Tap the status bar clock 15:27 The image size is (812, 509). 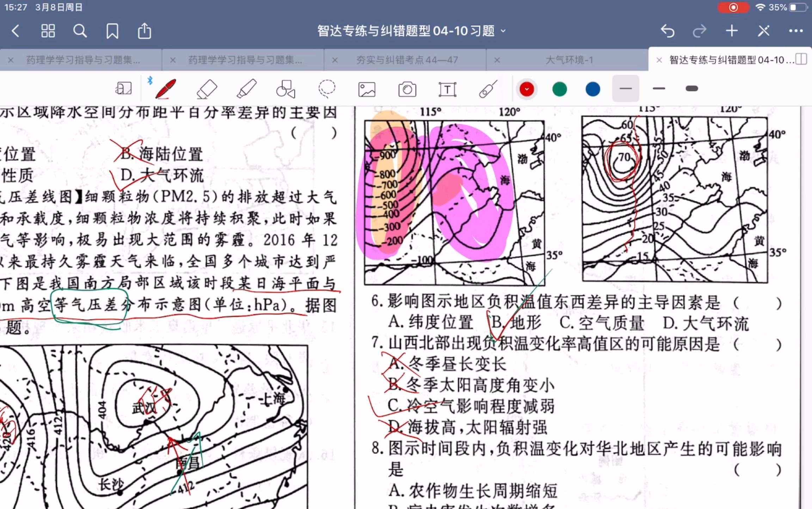(x=16, y=7)
